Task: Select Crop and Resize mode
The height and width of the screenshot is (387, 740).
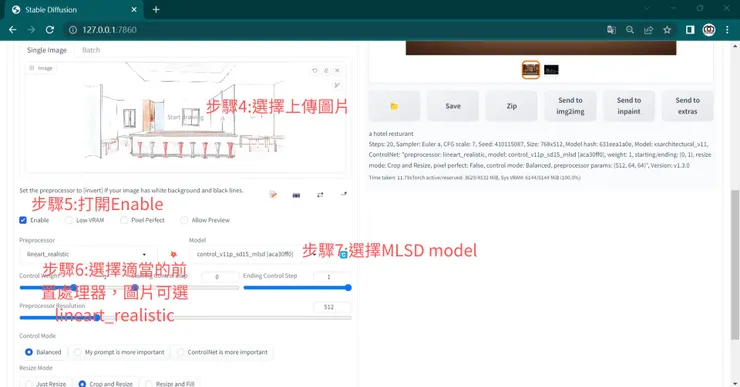Action: (106, 383)
